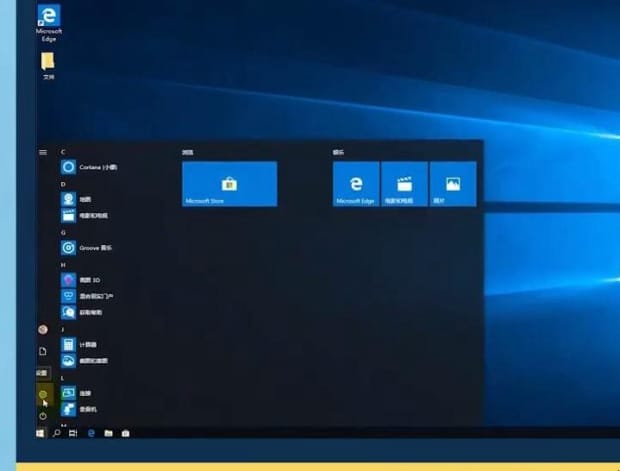Image resolution: width=620 pixels, height=471 pixels.
Task: Click the letter C group header
Action: pyautogui.click(x=64, y=152)
